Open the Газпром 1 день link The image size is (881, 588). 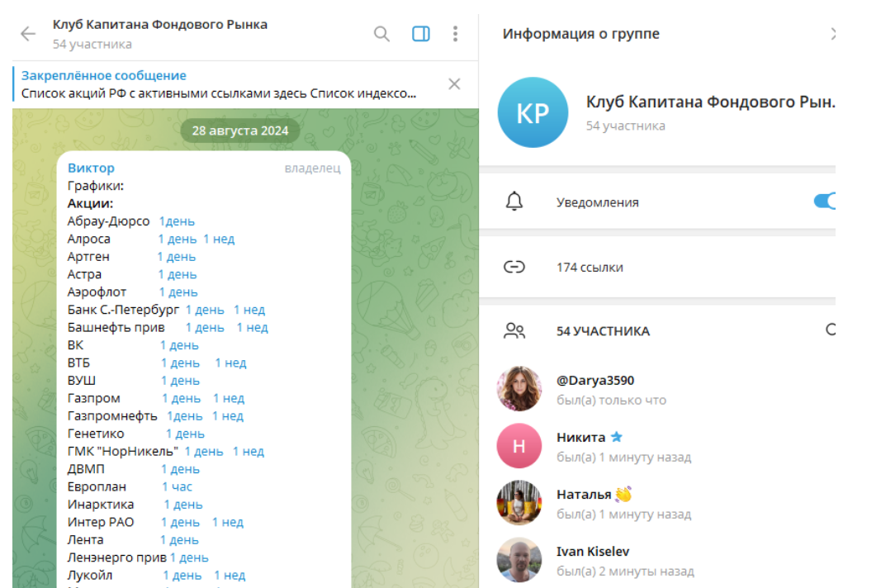tap(181, 399)
